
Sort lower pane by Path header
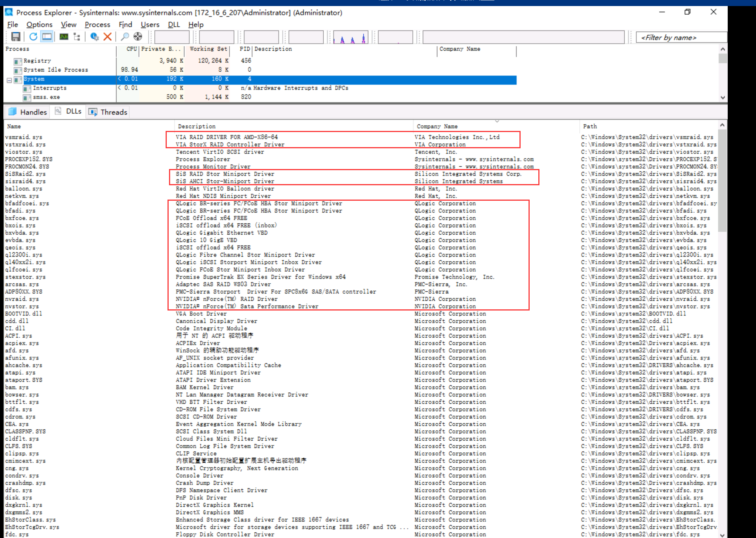click(x=649, y=126)
